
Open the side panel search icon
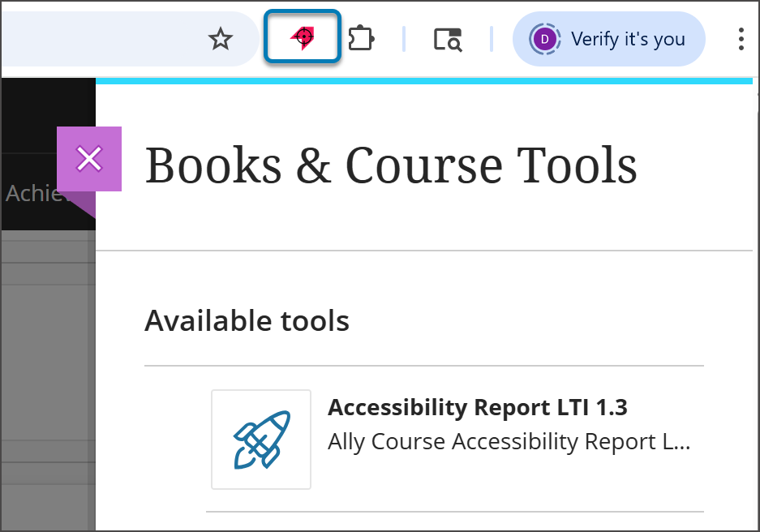[449, 38]
